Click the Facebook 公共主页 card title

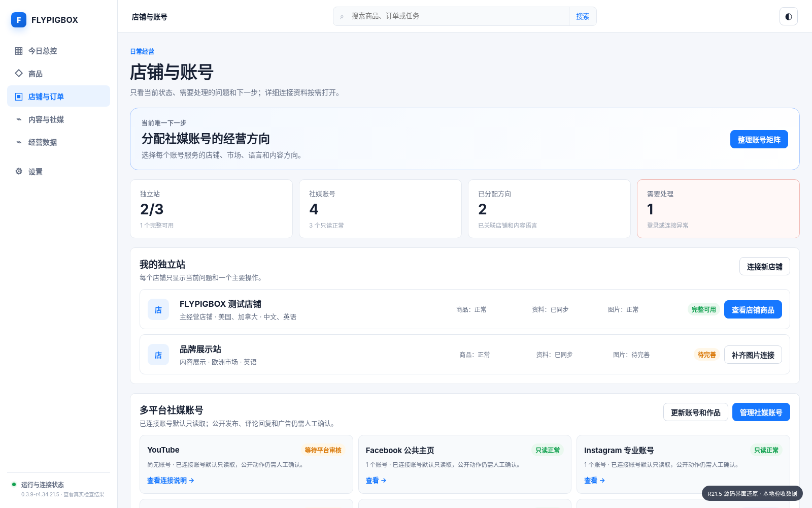coord(400,451)
